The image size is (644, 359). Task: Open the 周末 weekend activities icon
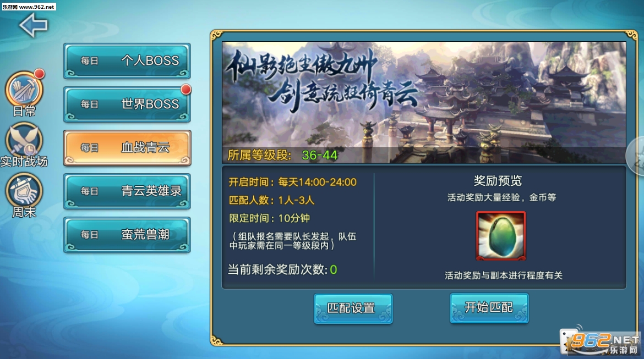(x=24, y=190)
